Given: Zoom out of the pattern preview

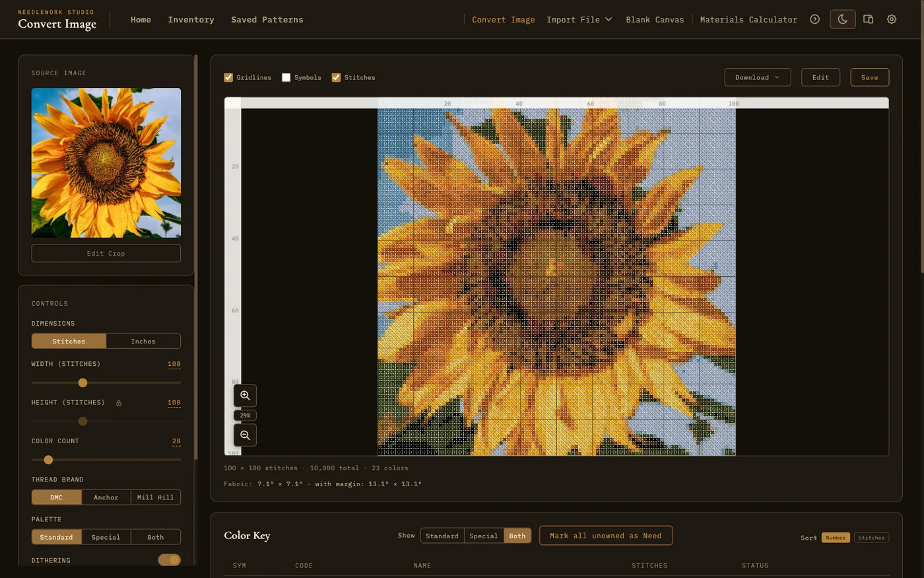Looking at the screenshot, I should coord(245,435).
